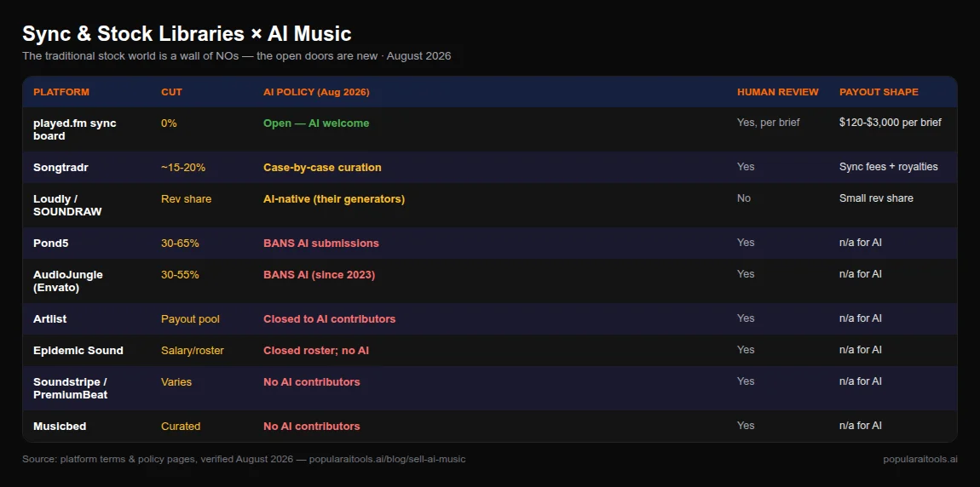Click the PAYOUT SHAPE column header
980x487 pixels.
(x=879, y=92)
